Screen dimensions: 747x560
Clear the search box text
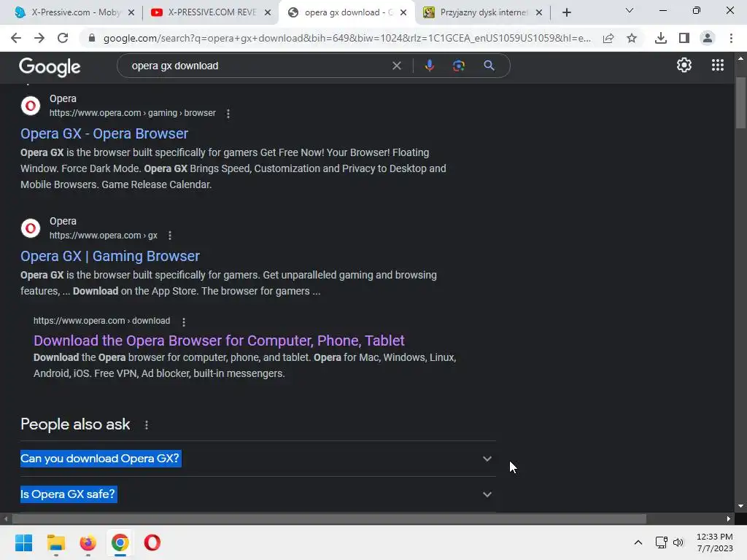pos(396,66)
